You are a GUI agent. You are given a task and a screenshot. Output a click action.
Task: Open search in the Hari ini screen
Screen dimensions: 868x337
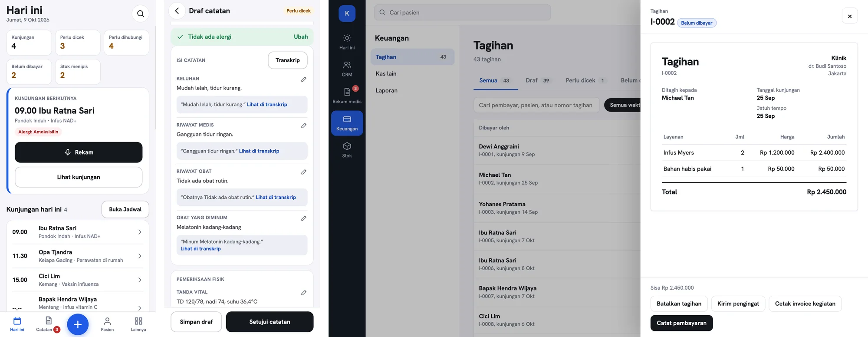pos(140,14)
